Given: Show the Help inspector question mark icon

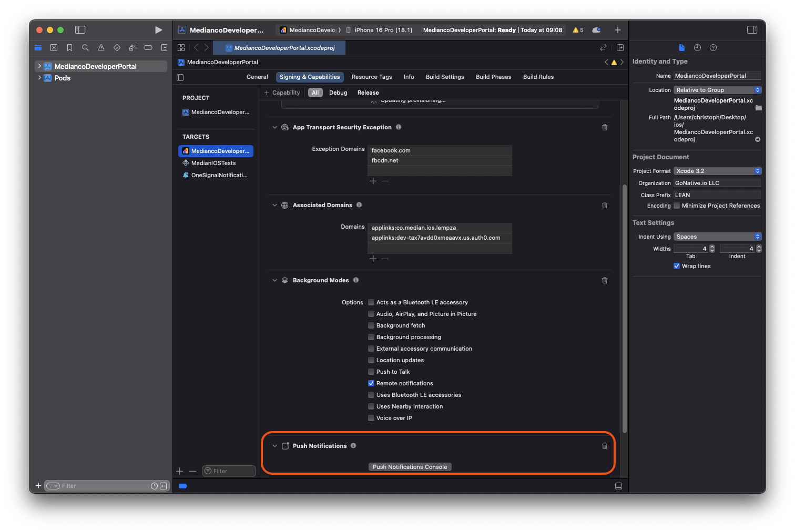Looking at the screenshot, I should [713, 48].
